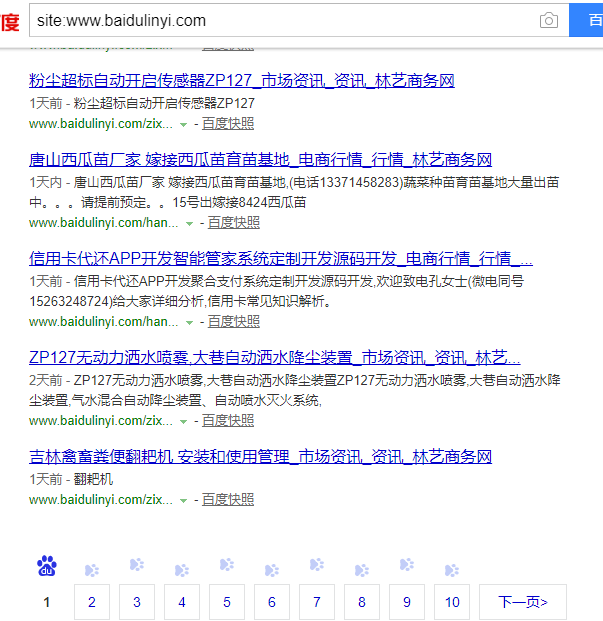
Task: Click the green URL under the 唐山西瓜苗 result
Action: click(104, 223)
